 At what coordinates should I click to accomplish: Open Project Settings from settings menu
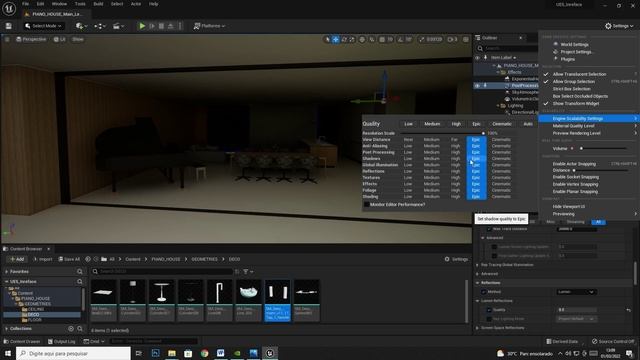[x=576, y=52]
